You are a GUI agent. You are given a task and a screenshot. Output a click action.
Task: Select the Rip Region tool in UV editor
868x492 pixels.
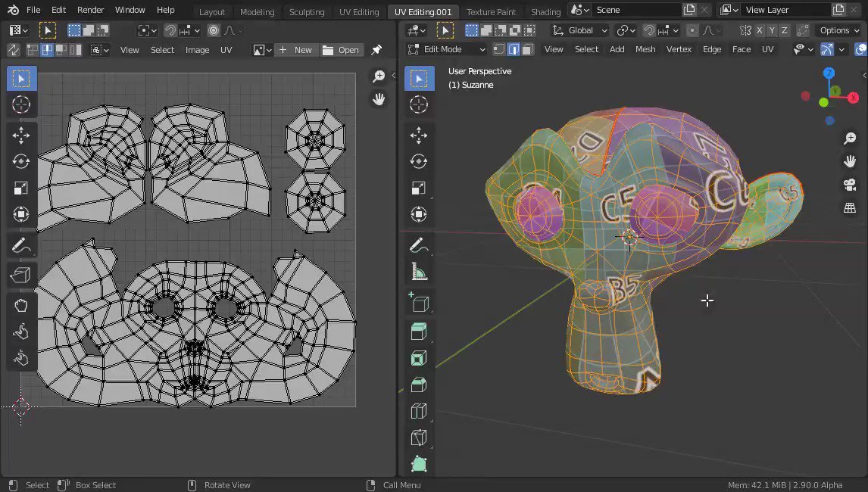pos(21,275)
